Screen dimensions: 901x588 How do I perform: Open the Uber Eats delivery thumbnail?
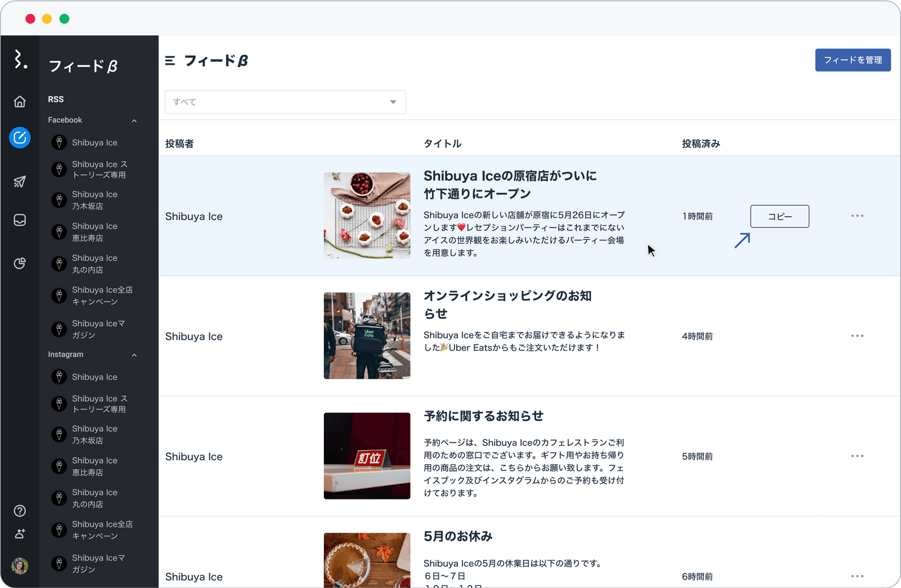click(x=367, y=336)
